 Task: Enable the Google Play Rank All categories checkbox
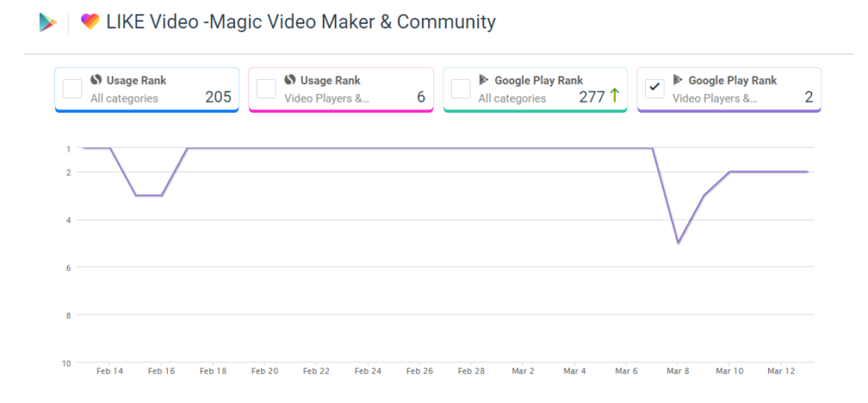[x=460, y=89]
